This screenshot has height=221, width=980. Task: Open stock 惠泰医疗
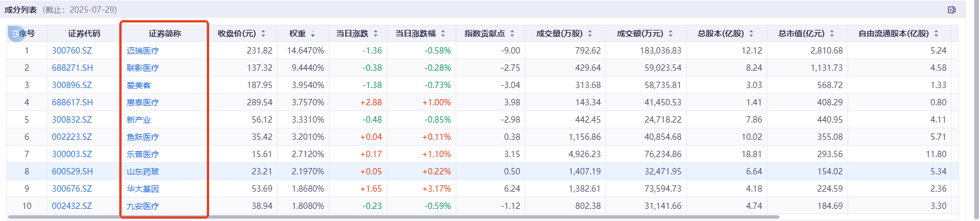(x=143, y=102)
